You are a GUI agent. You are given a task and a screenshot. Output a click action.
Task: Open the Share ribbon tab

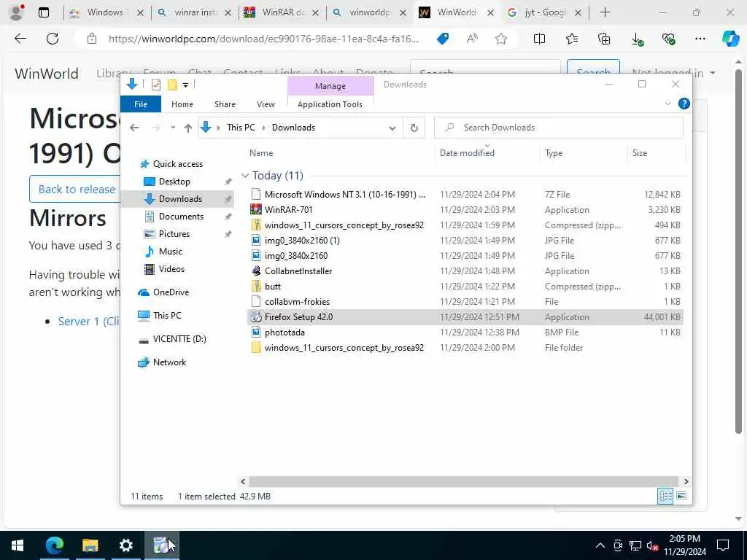point(225,104)
